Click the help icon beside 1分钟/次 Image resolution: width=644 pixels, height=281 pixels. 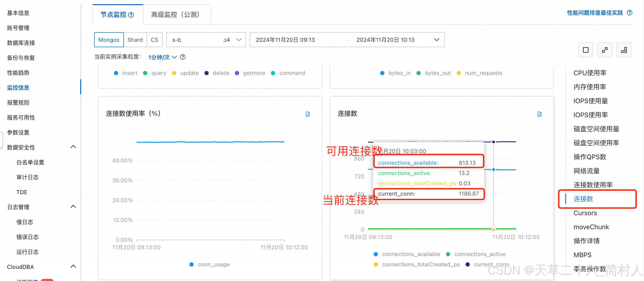point(183,57)
